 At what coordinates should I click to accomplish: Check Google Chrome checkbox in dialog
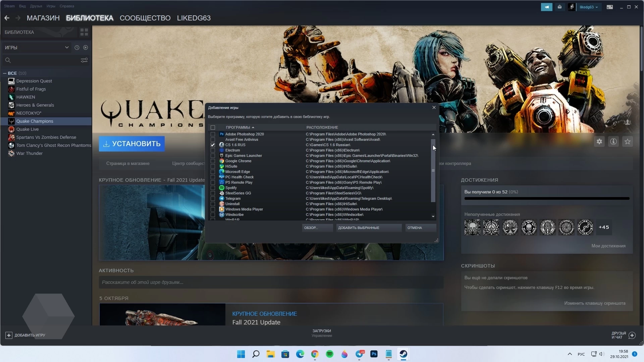pyautogui.click(x=213, y=161)
